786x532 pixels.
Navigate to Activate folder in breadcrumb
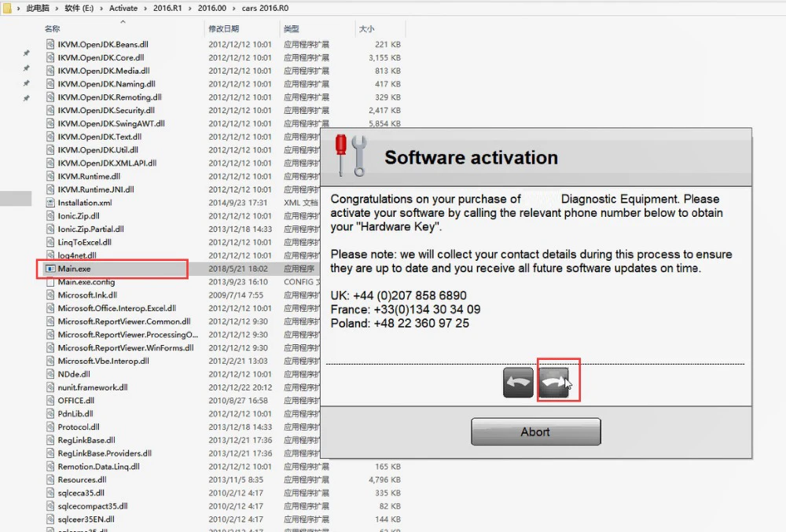[123, 8]
